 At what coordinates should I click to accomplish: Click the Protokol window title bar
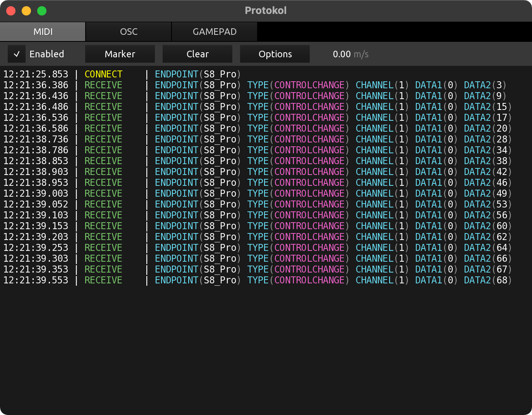point(266,10)
